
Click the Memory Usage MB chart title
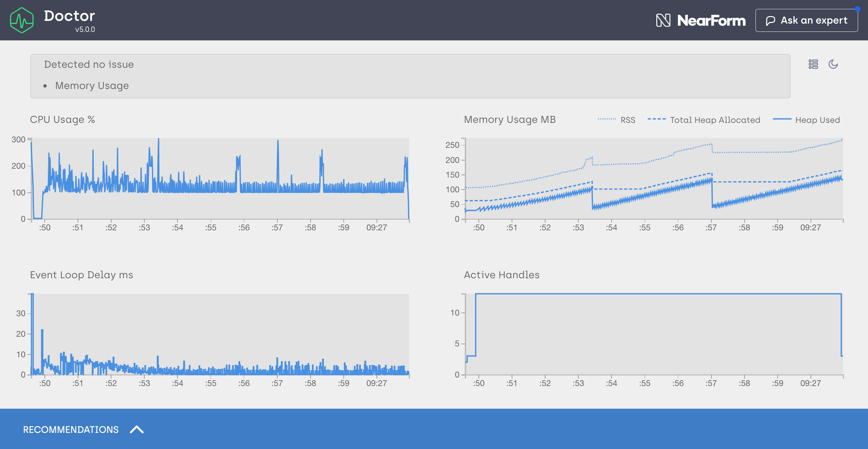pos(510,119)
